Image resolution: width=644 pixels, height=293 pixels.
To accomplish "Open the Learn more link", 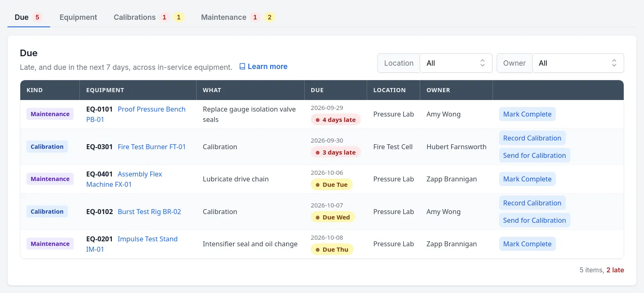I will (263, 67).
